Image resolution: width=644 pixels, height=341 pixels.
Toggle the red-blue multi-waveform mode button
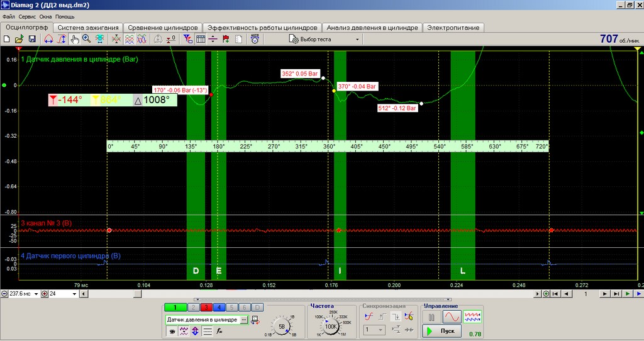[472, 316]
